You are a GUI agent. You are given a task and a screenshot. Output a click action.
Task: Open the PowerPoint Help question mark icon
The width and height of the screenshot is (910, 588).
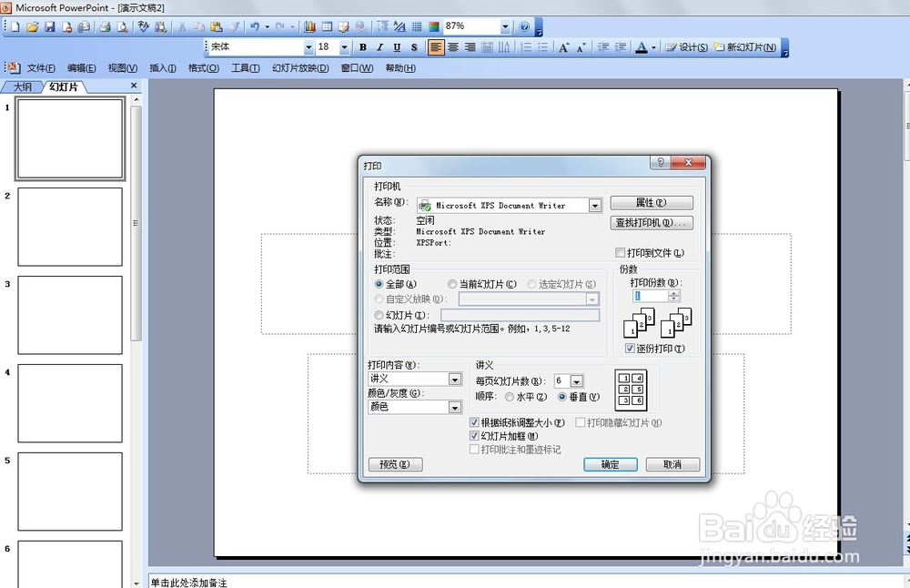click(525, 26)
